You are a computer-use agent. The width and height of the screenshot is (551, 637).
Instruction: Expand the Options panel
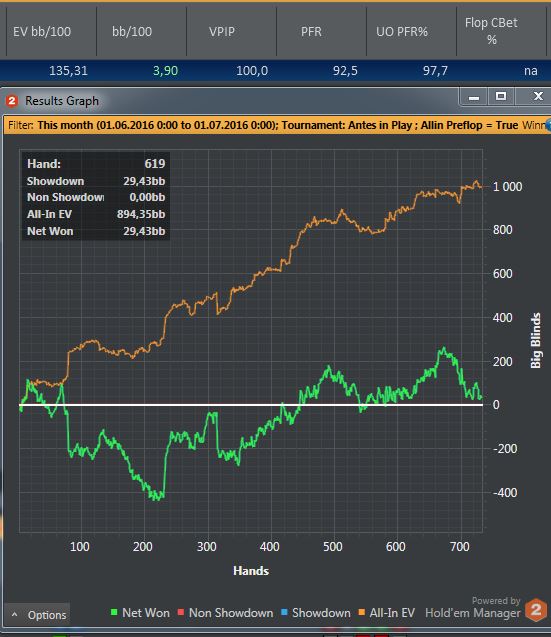[37, 615]
